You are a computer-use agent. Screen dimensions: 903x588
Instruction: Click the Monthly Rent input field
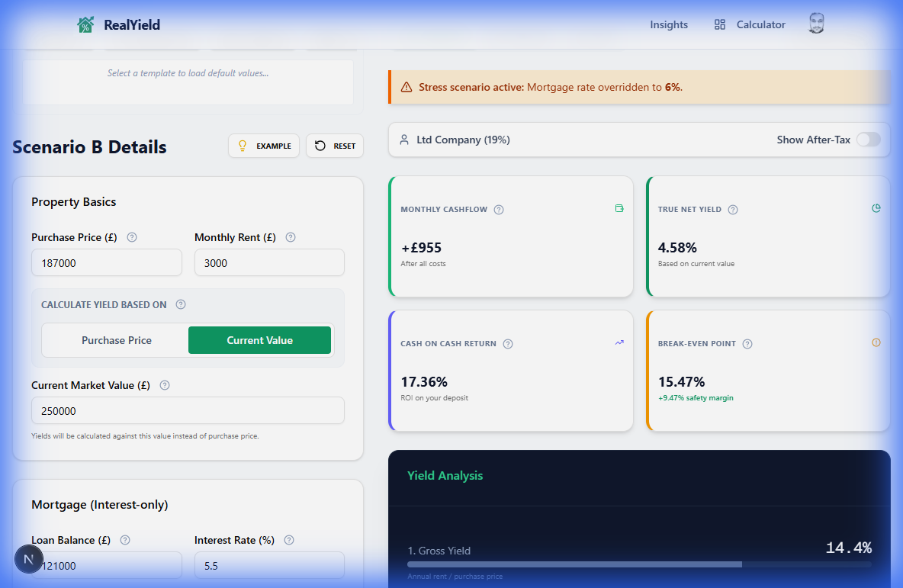(269, 262)
